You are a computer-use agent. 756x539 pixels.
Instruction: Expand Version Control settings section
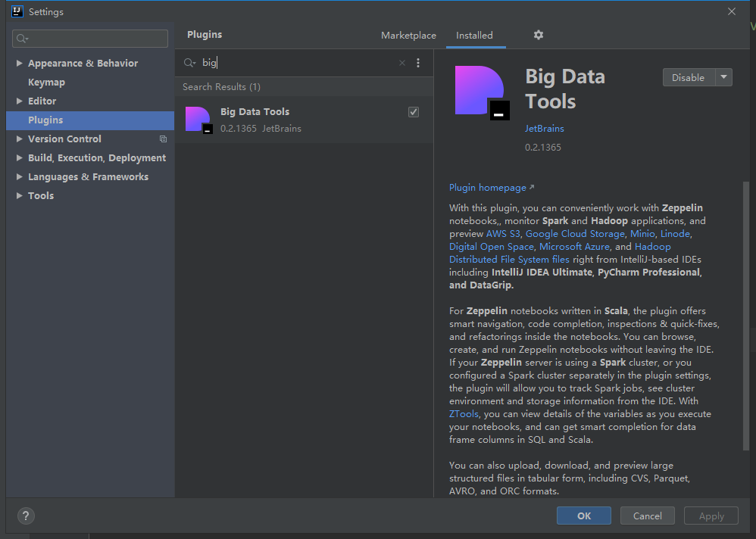click(19, 139)
